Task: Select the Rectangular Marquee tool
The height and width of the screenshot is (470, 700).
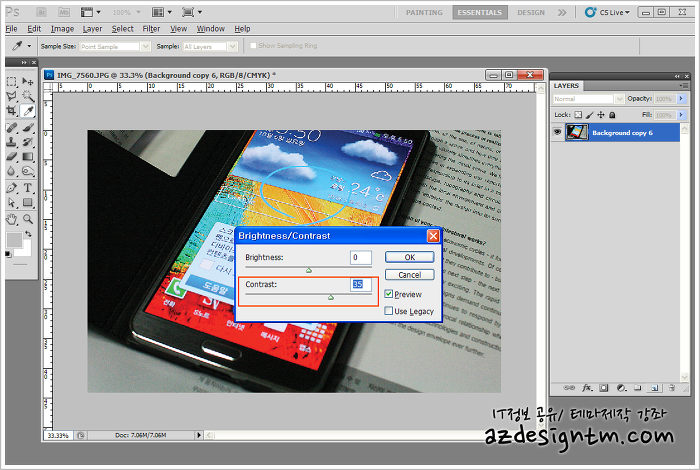Action: [12, 82]
